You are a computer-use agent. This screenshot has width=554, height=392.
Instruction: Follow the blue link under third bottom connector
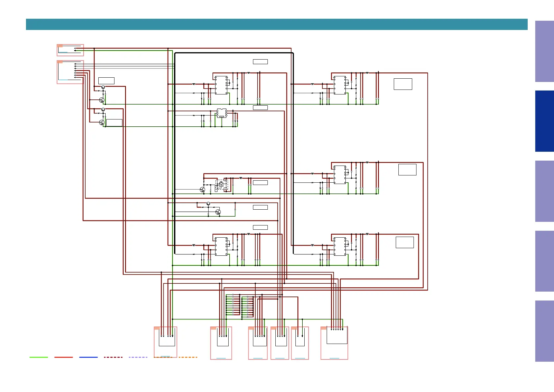tap(258, 358)
